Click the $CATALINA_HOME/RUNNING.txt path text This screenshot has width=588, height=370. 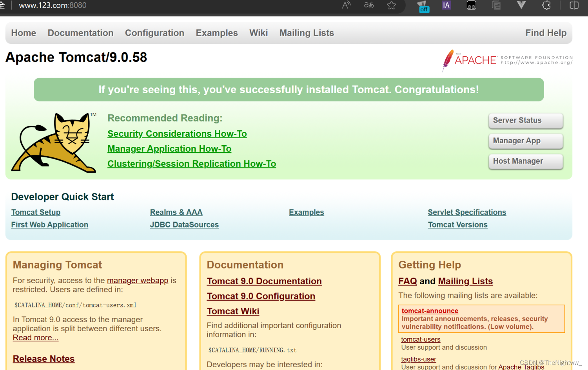[x=252, y=350]
